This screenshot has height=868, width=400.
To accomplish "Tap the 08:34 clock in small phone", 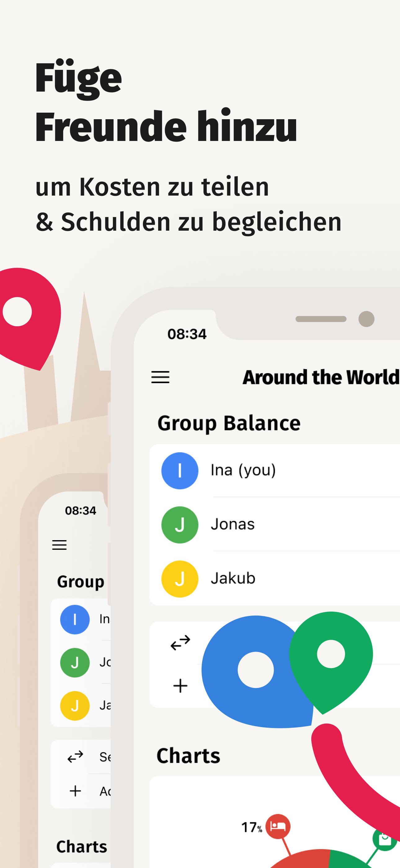I will (x=81, y=510).
